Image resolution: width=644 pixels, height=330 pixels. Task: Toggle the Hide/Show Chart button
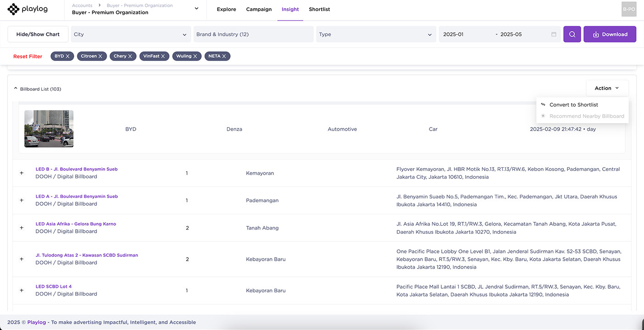tap(38, 34)
